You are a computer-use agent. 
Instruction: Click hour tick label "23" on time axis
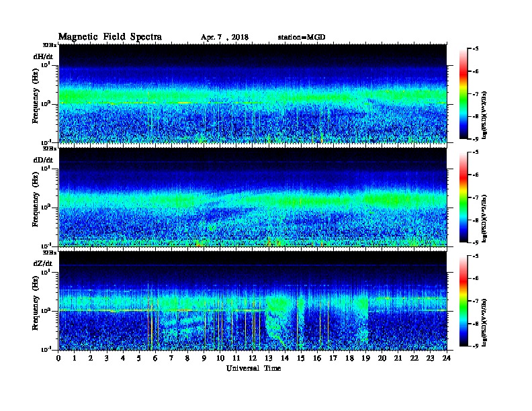click(x=430, y=358)
